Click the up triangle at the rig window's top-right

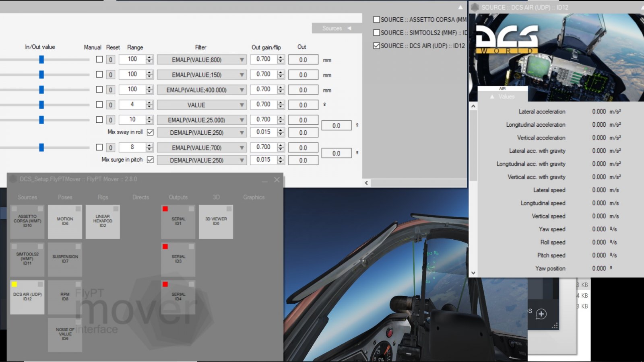[460, 7]
